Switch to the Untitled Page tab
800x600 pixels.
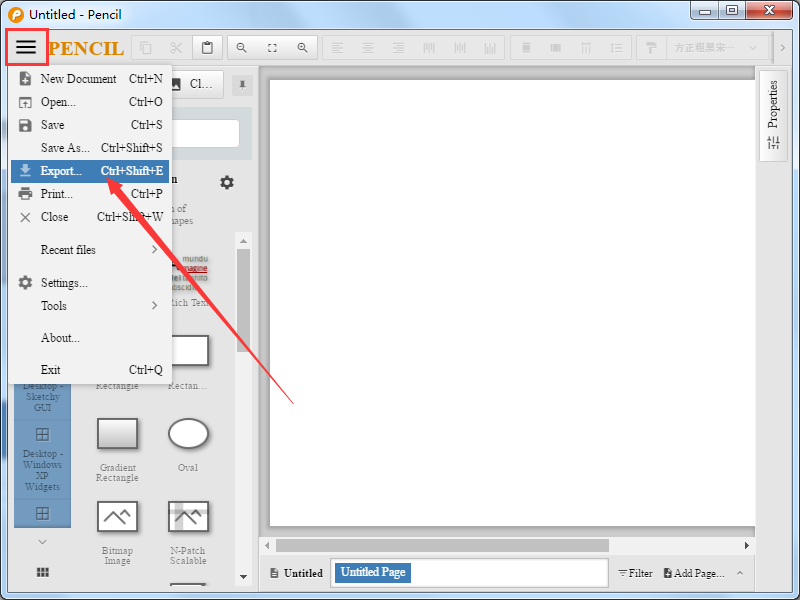coord(373,572)
